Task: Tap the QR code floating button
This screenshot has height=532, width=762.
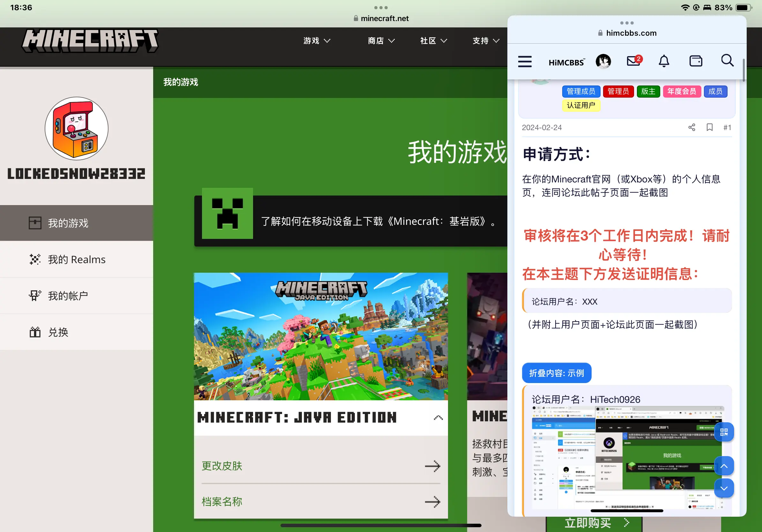Action: pos(724,432)
